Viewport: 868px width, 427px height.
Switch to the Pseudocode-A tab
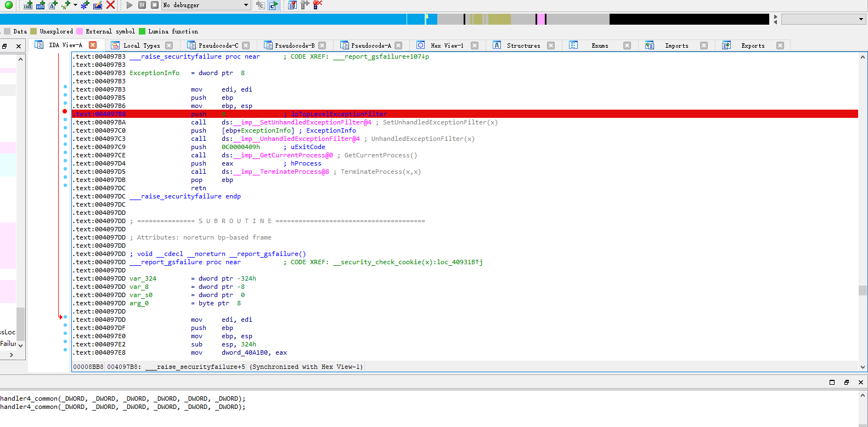371,45
